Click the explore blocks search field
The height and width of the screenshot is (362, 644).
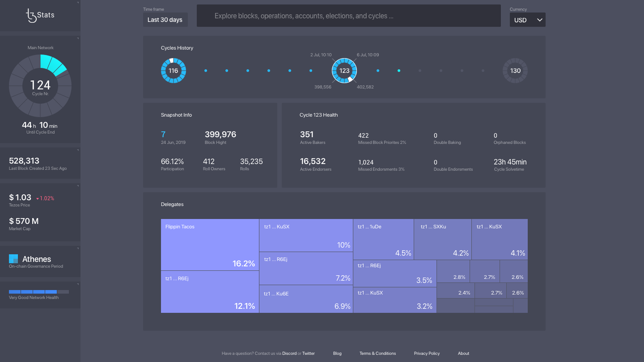pos(349,16)
